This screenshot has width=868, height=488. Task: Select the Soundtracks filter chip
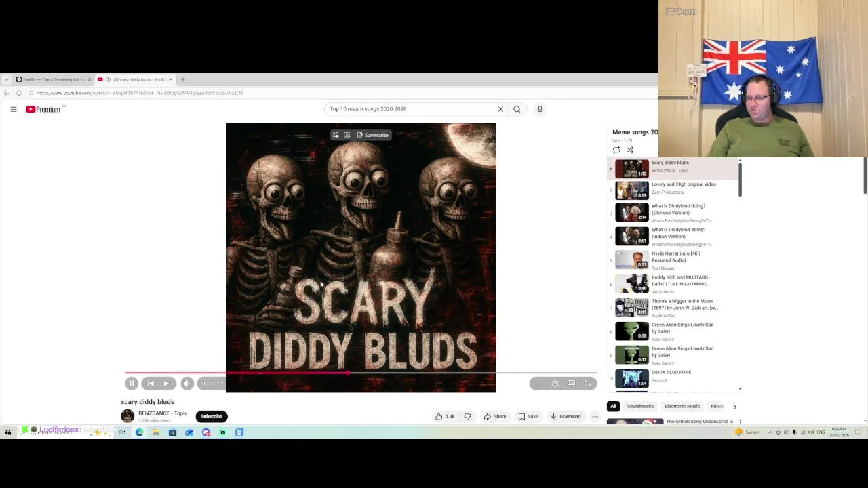[x=640, y=406]
